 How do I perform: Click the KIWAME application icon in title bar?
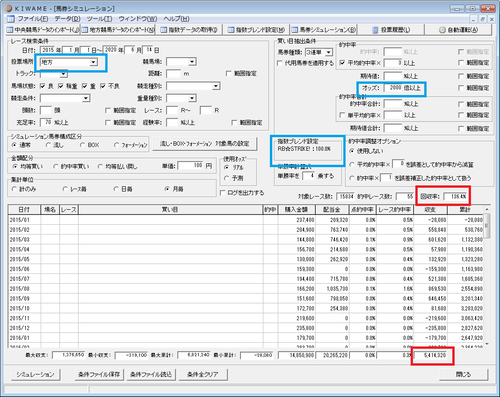coord(9,8)
